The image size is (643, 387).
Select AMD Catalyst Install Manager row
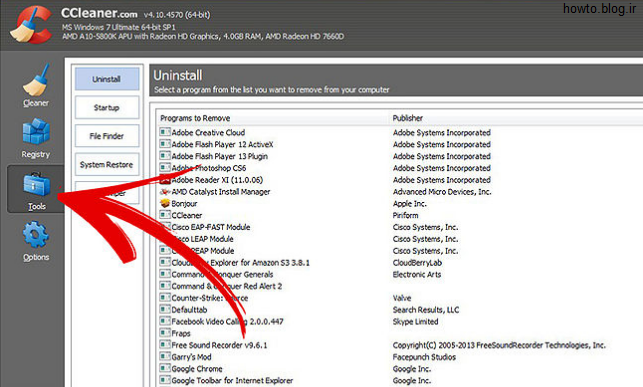point(221,192)
